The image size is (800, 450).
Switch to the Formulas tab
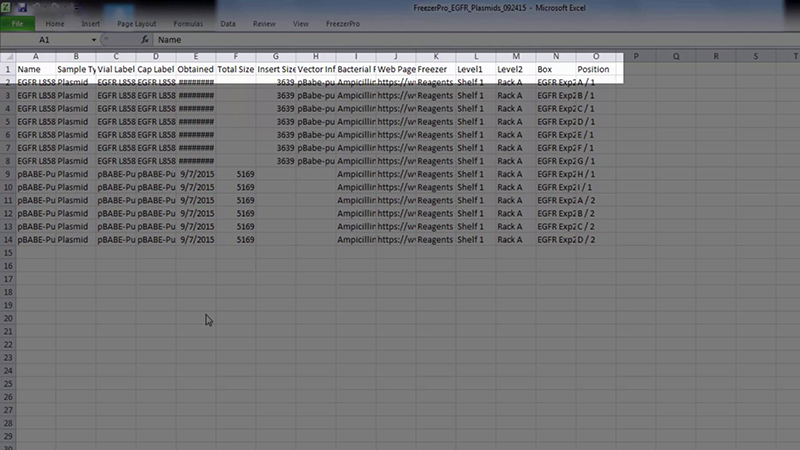pyautogui.click(x=188, y=24)
